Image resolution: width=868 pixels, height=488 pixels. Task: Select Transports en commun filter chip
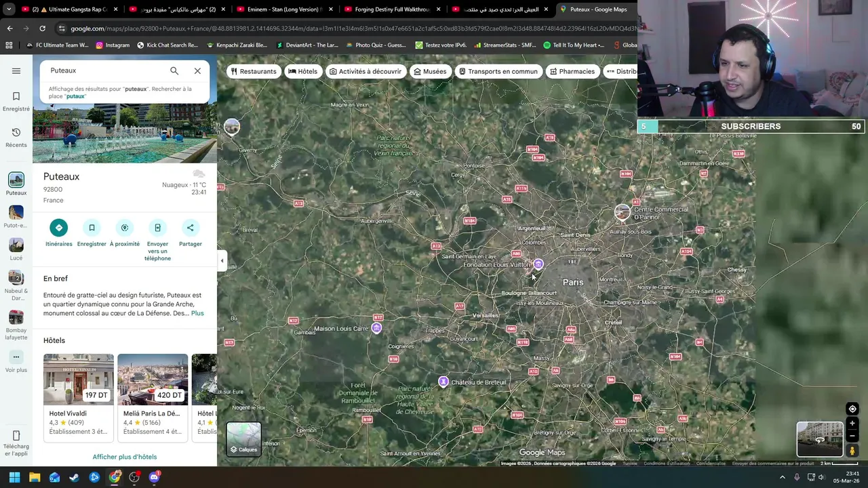point(498,71)
